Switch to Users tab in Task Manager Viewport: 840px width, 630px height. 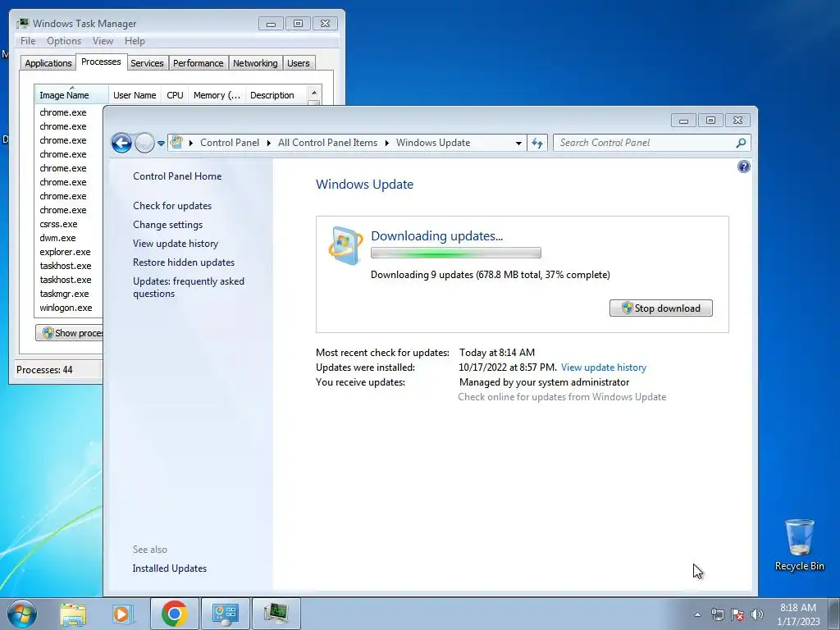(299, 63)
